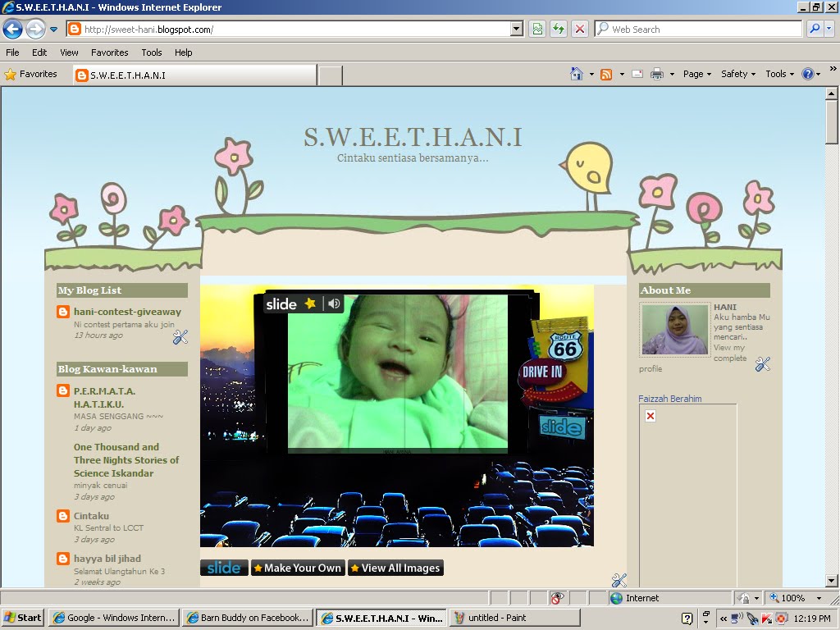Click the browser Back button
Image resolution: width=840 pixels, height=630 pixels.
13,29
